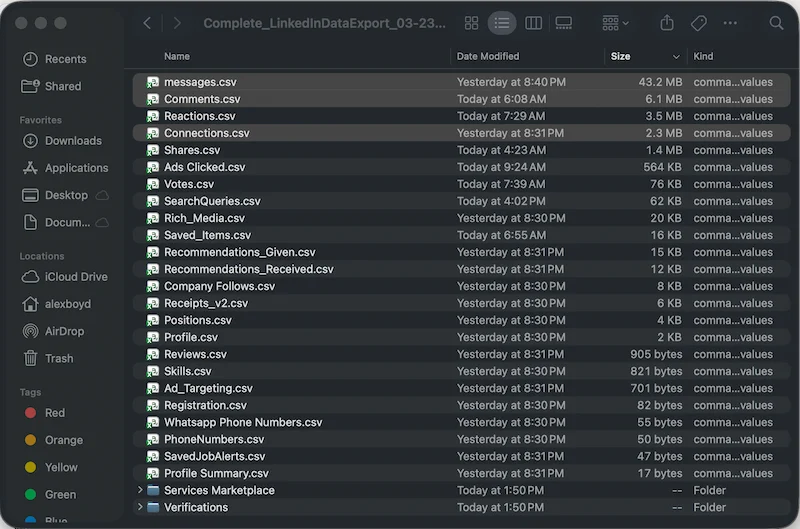Expand the Services Marketplace folder
This screenshot has width=800, height=529.
(140, 490)
